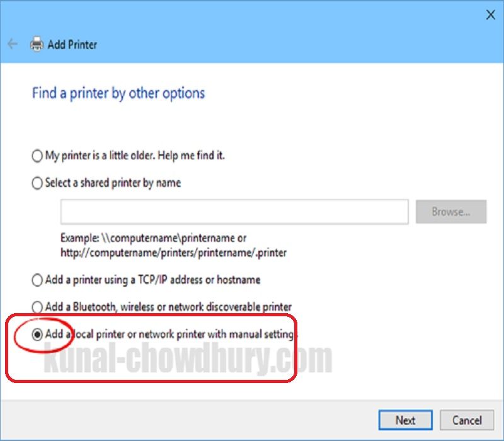Select the back chevron at top left
This screenshot has width=504, height=441.
(13, 45)
